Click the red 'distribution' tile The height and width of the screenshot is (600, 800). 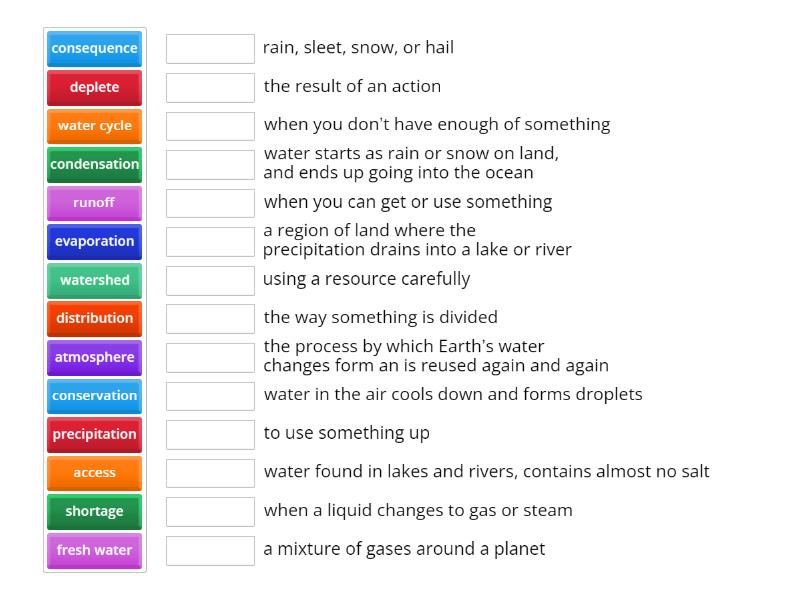tap(94, 318)
